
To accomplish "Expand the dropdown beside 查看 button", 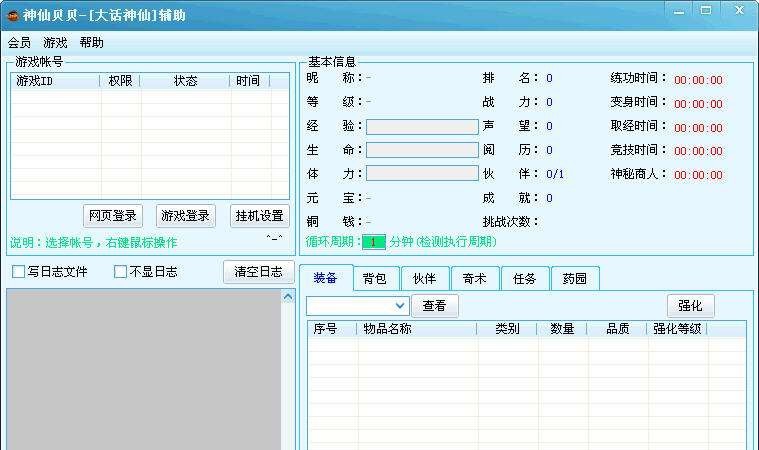I will [400, 306].
